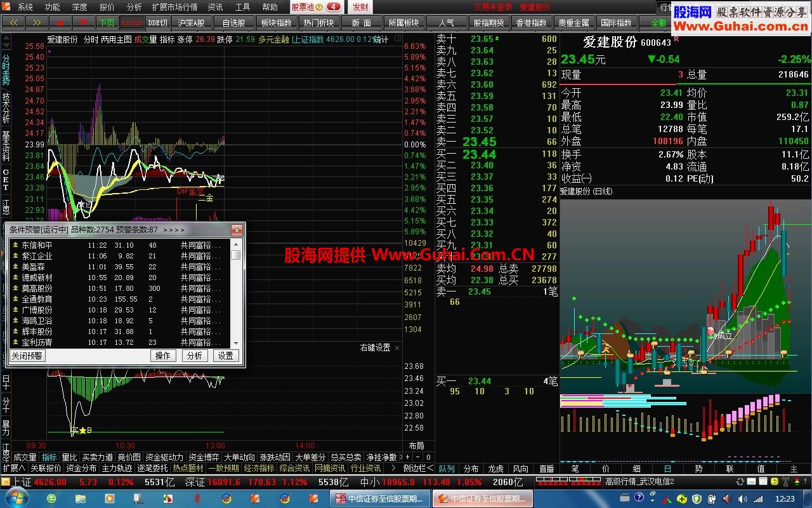
Task: Open the 主力轨迹 tab
Action: click(117, 468)
